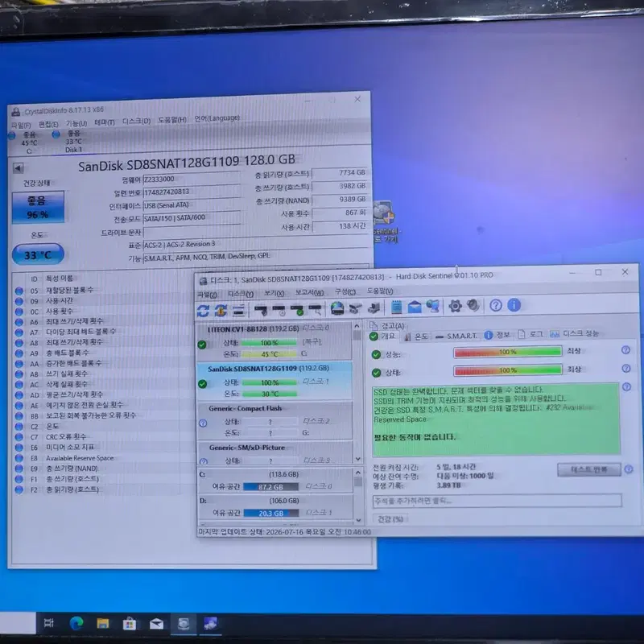Click the Task View icon on the taskbar

point(49,623)
